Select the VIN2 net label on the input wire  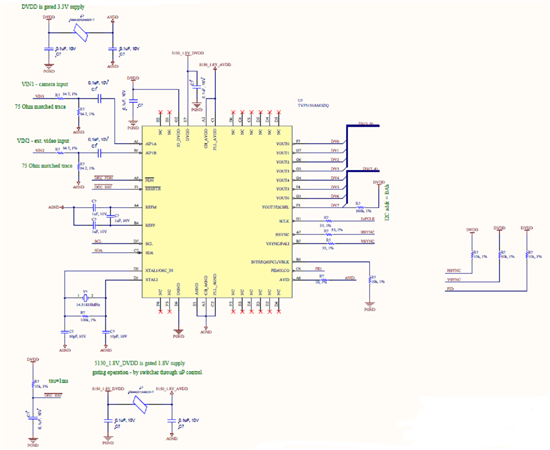click(40, 151)
